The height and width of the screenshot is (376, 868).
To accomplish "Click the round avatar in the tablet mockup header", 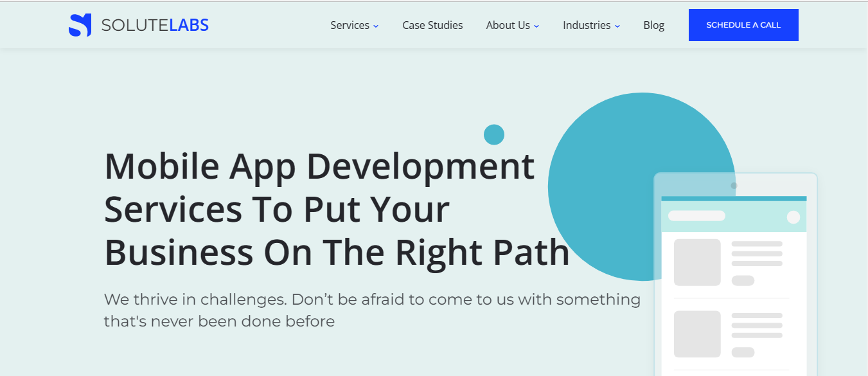I will click(793, 217).
